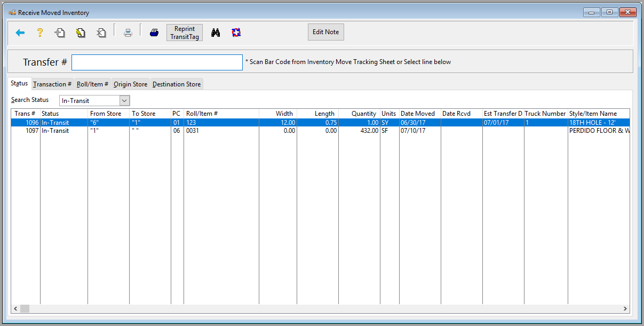The height and width of the screenshot is (326, 644).
Task: Switch to the Transaction # tab
Action: 52,84
